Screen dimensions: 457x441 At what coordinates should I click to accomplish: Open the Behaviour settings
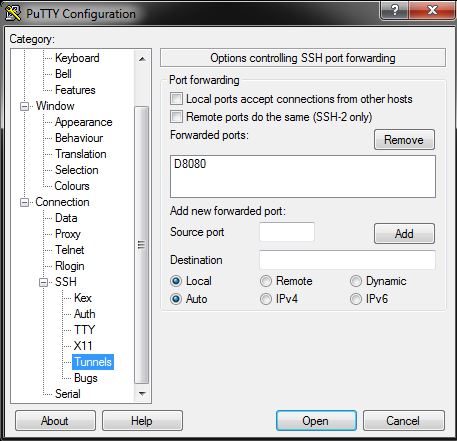tap(79, 138)
